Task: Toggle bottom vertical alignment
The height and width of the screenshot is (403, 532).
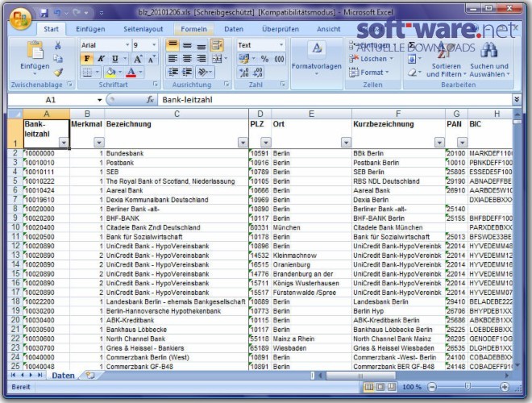Action: click(x=202, y=45)
